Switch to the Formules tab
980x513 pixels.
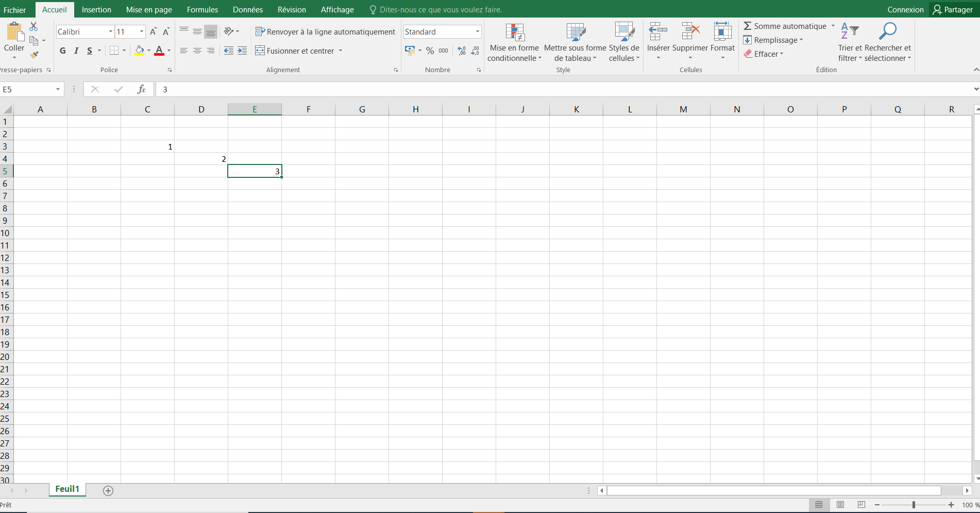[x=202, y=10]
